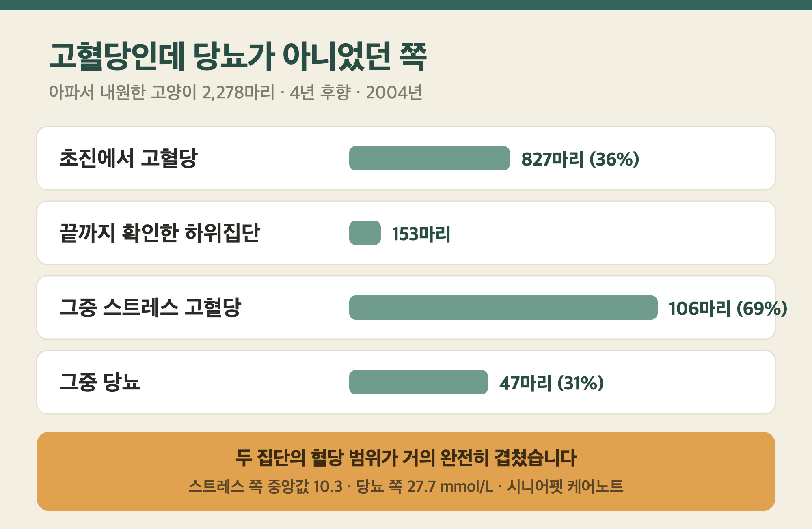812x529 pixels.
Task: Click the 106마리 (69%) value label
Action: coord(728,308)
